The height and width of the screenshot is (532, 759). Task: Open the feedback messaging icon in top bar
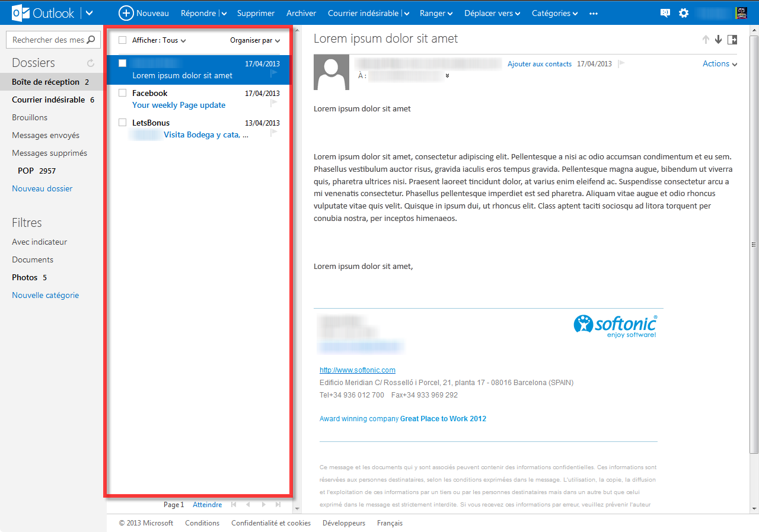pos(665,12)
